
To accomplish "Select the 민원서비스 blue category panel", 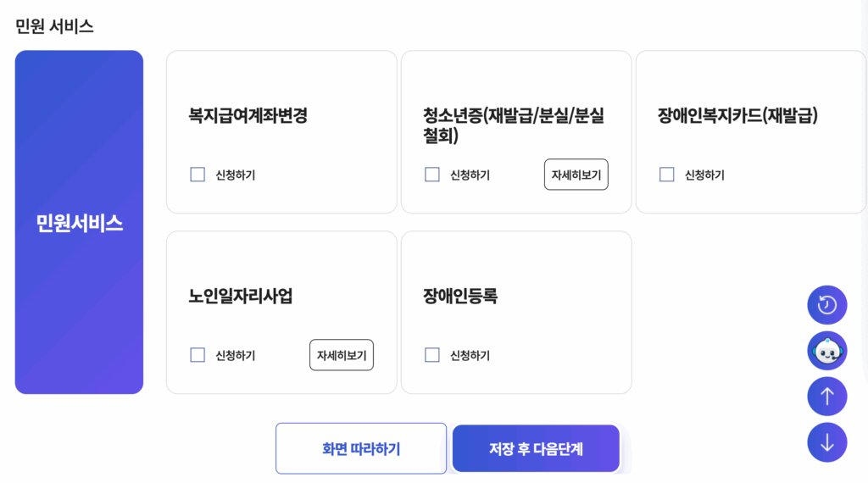I will click(79, 222).
